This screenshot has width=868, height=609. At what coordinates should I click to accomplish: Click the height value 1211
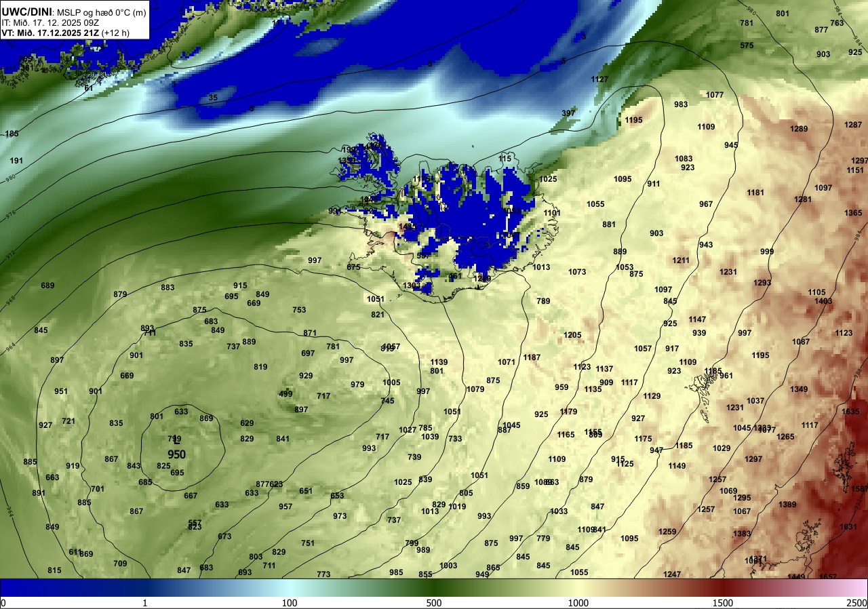pos(681,260)
